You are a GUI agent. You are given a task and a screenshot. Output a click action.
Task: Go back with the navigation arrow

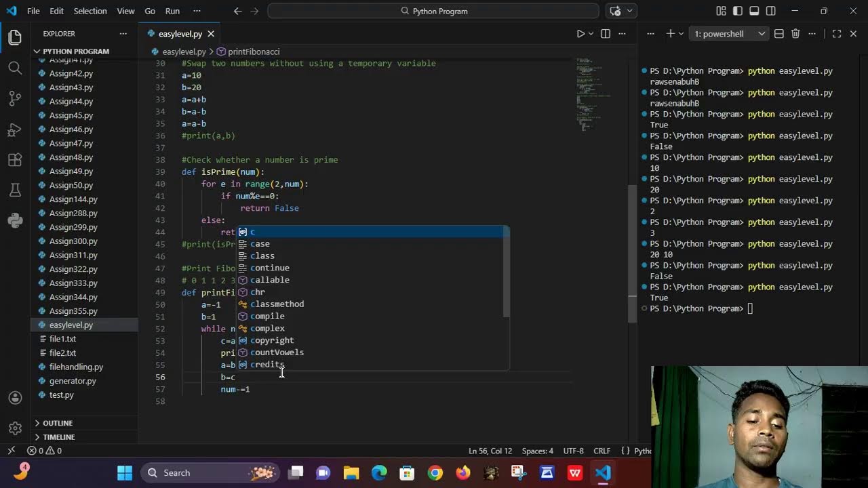(237, 11)
